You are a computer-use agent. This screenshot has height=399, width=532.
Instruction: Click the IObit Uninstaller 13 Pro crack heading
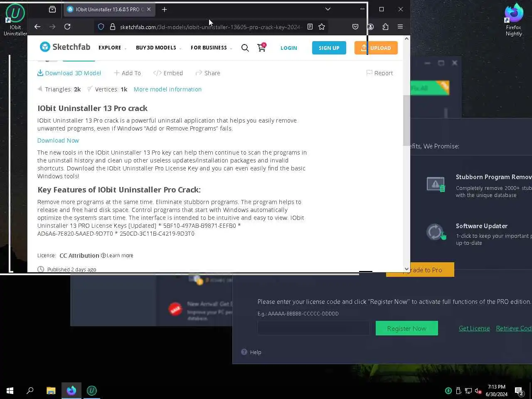tap(92, 108)
